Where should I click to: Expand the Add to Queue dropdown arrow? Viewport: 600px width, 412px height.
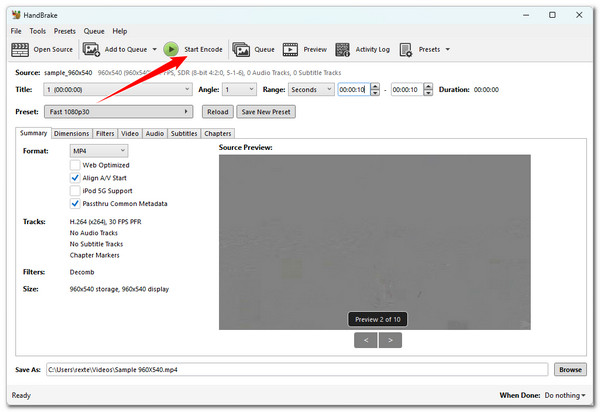point(155,49)
